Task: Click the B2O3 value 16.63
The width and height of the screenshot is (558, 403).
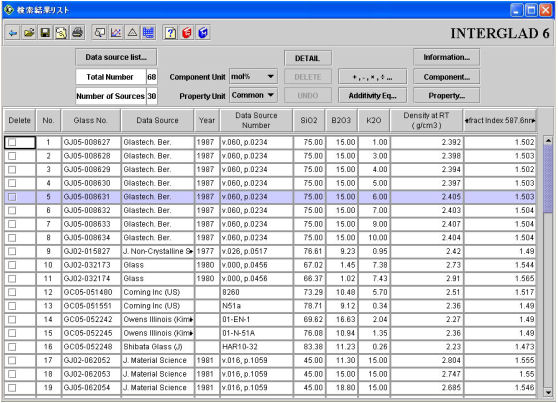Action: [x=341, y=319]
